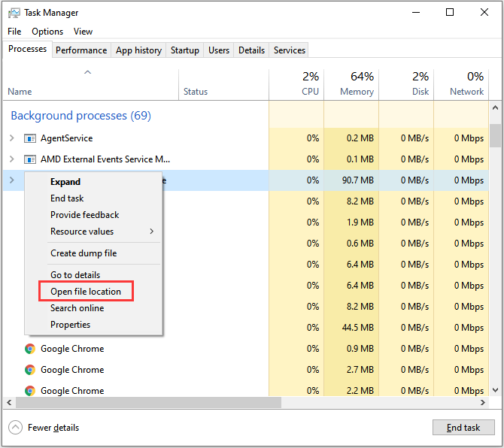Screen dimensions: 504x448
Task: Expand the AgentService process group
Action: [12, 138]
